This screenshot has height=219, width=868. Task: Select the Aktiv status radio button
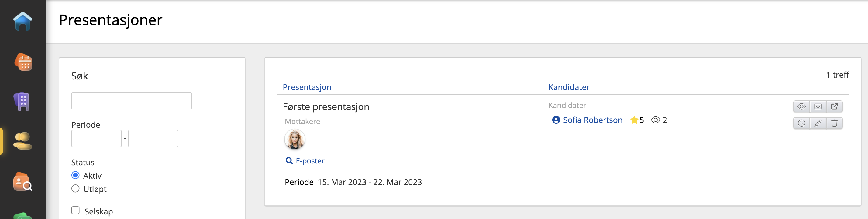tap(75, 175)
